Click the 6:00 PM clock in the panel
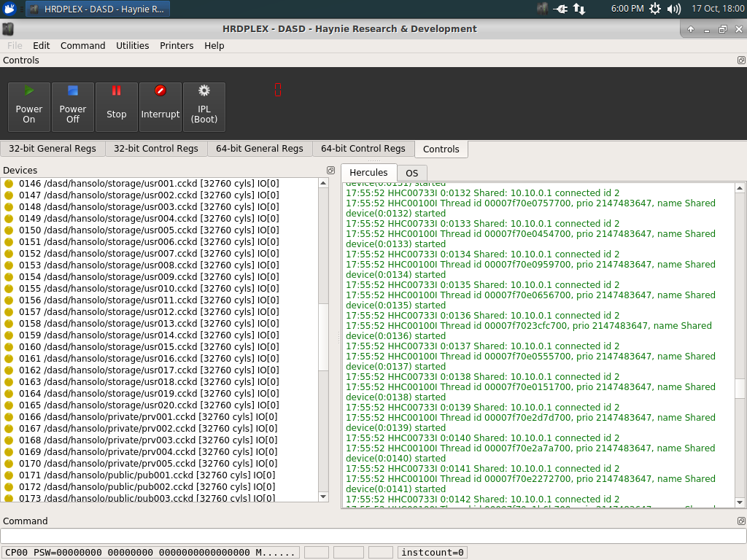 pyautogui.click(x=627, y=9)
